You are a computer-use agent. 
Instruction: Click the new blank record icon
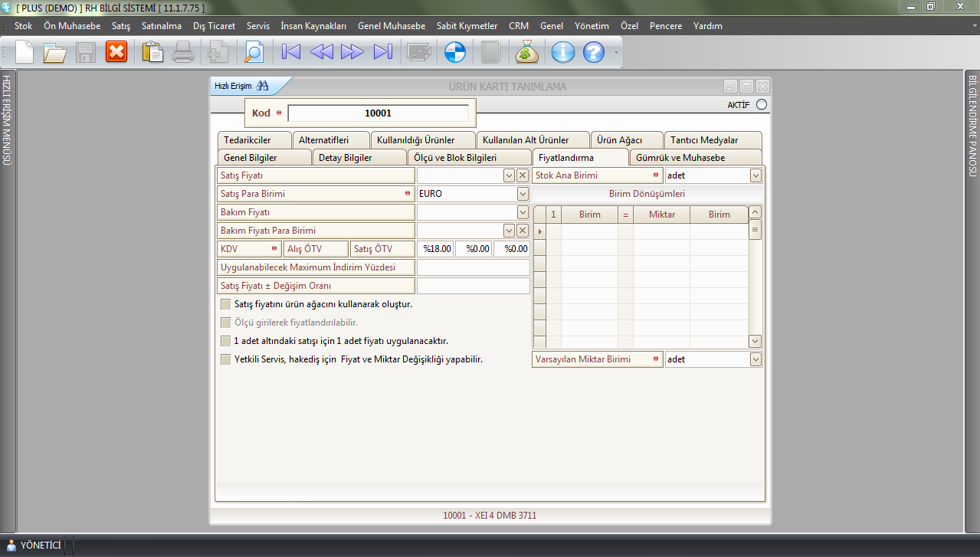[25, 52]
